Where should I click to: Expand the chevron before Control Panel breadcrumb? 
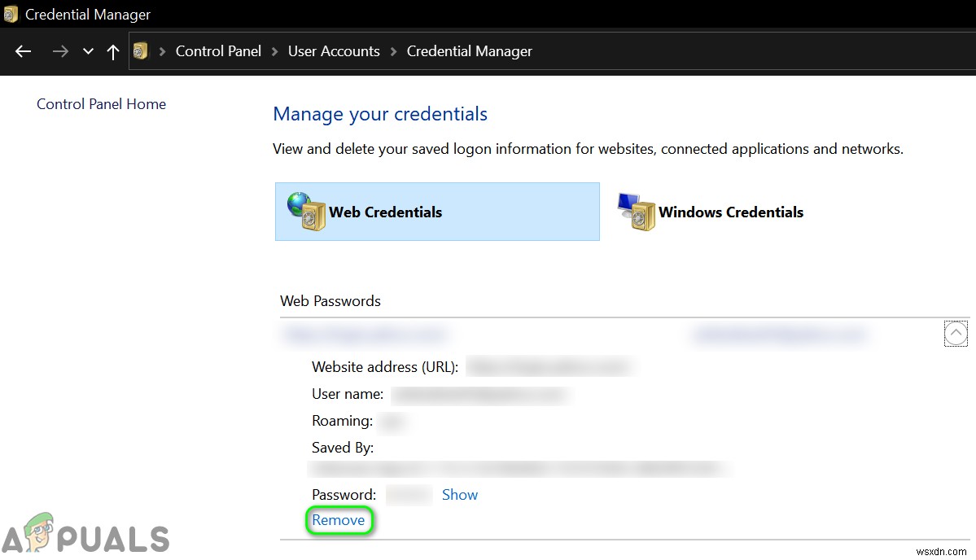click(x=162, y=51)
